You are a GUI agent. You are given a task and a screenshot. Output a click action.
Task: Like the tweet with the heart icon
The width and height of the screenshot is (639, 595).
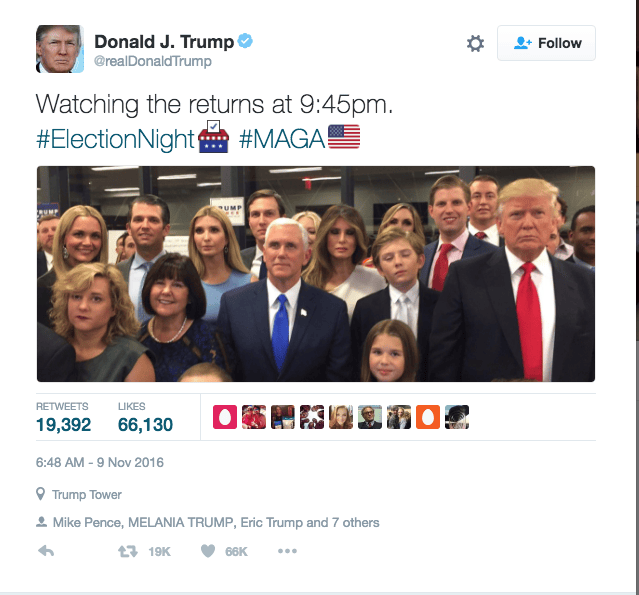point(208,551)
